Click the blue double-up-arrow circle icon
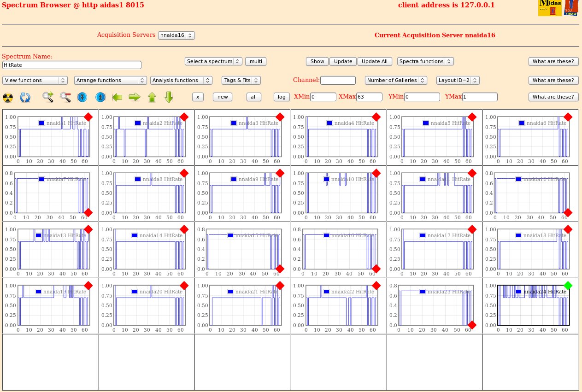The height and width of the screenshot is (392, 582). pos(100,97)
